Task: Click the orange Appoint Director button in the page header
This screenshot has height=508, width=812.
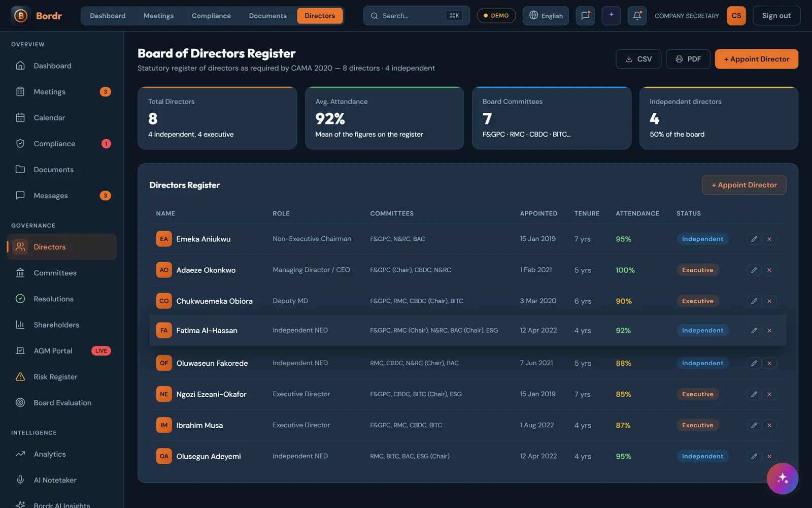Action: 757,59
